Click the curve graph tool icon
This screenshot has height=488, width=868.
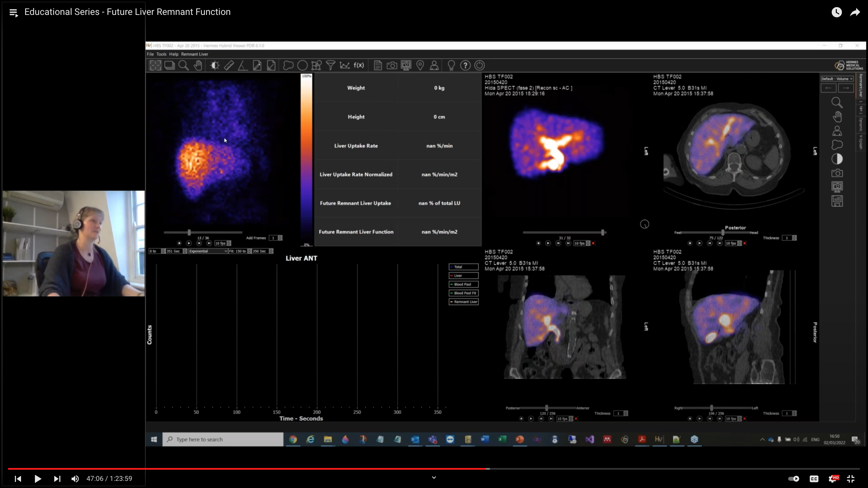click(344, 65)
